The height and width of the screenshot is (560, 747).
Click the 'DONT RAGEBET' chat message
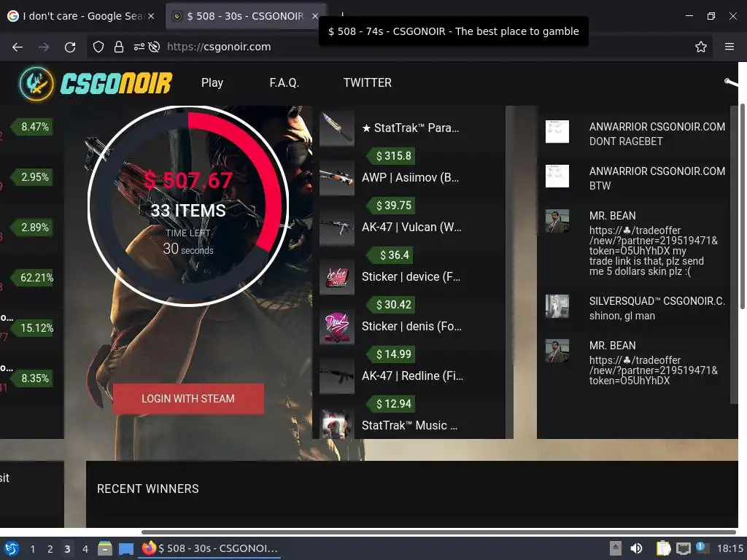(625, 141)
